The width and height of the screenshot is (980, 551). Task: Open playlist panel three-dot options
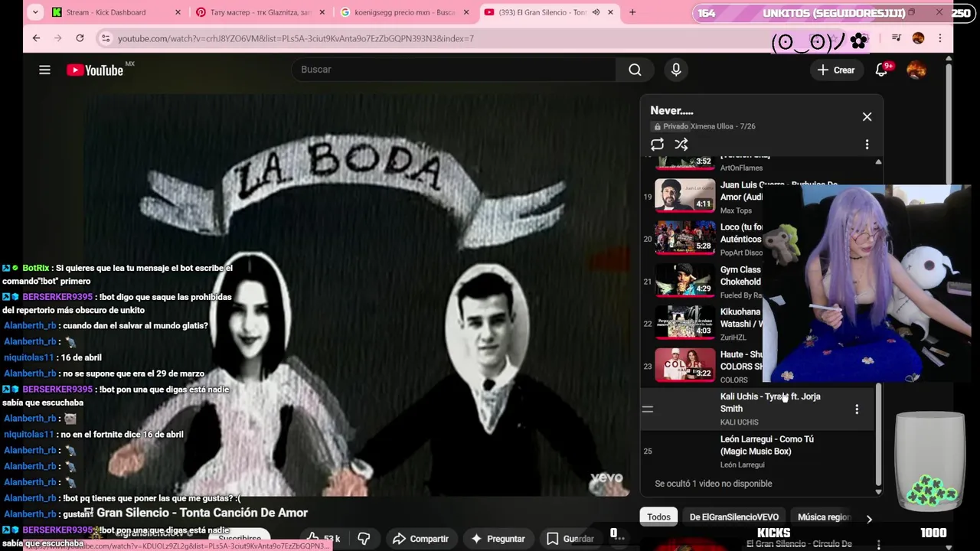867,144
